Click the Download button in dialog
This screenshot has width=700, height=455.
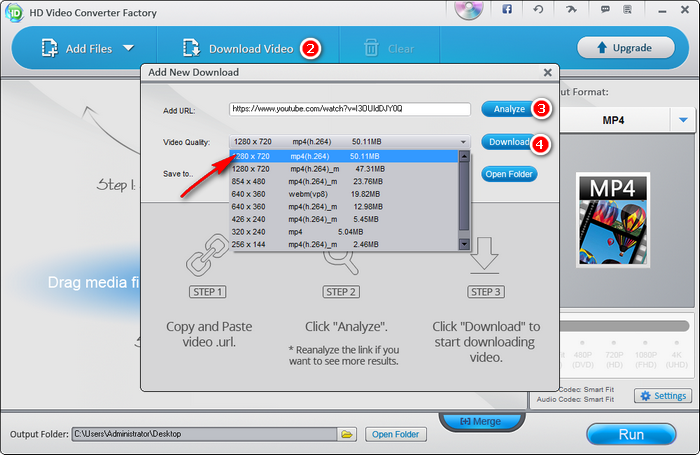509,142
